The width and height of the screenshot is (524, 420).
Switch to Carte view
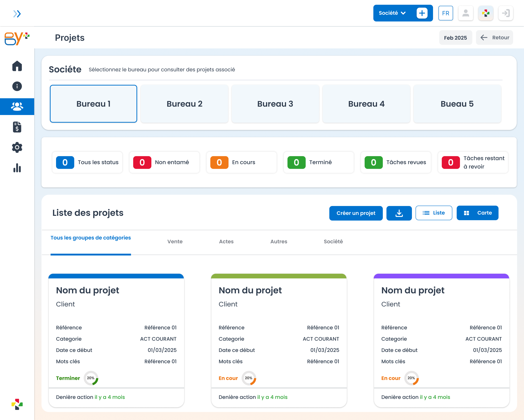[478, 213]
